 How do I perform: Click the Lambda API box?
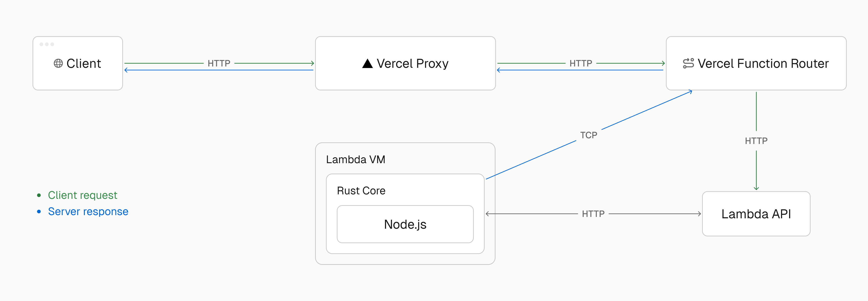(756, 214)
